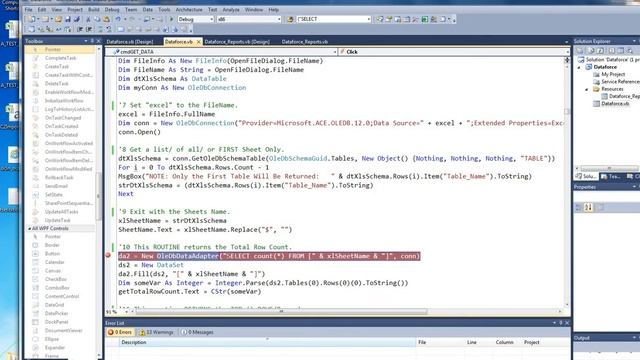Screen dimensions: 640x360
Task: Click the Cut icon in toolbar
Action: click(x=88, y=19)
